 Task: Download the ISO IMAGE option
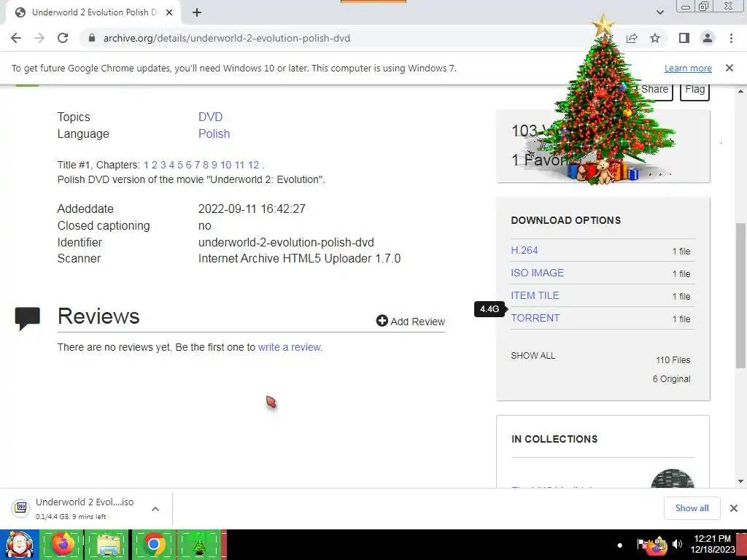538,273
